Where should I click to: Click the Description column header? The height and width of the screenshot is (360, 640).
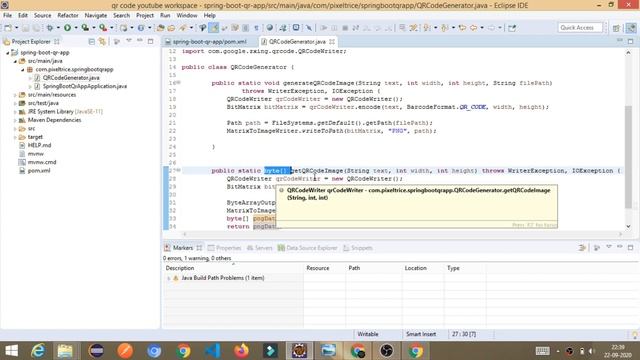[x=233, y=268]
